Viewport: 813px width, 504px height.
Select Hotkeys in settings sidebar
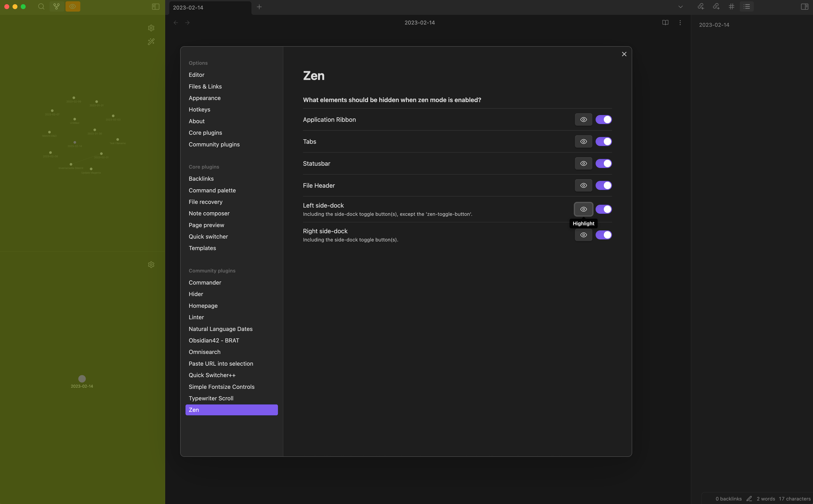tap(199, 110)
